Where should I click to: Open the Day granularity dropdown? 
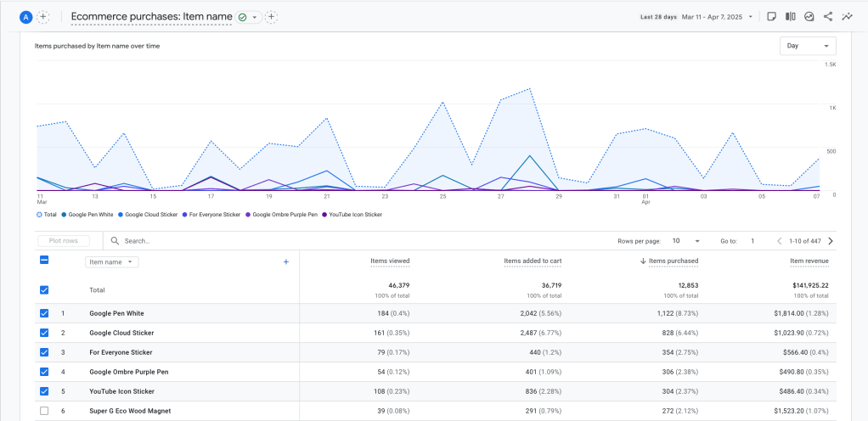(x=807, y=46)
